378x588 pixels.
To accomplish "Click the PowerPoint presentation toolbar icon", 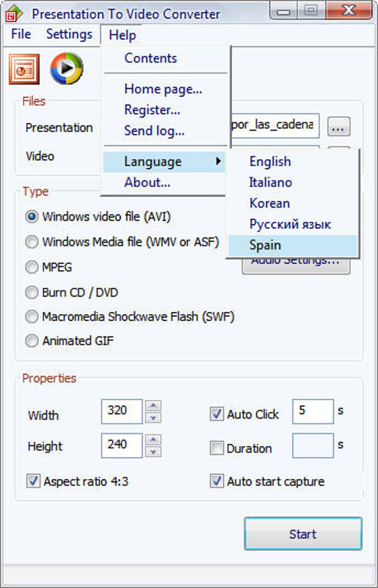I will [24, 69].
